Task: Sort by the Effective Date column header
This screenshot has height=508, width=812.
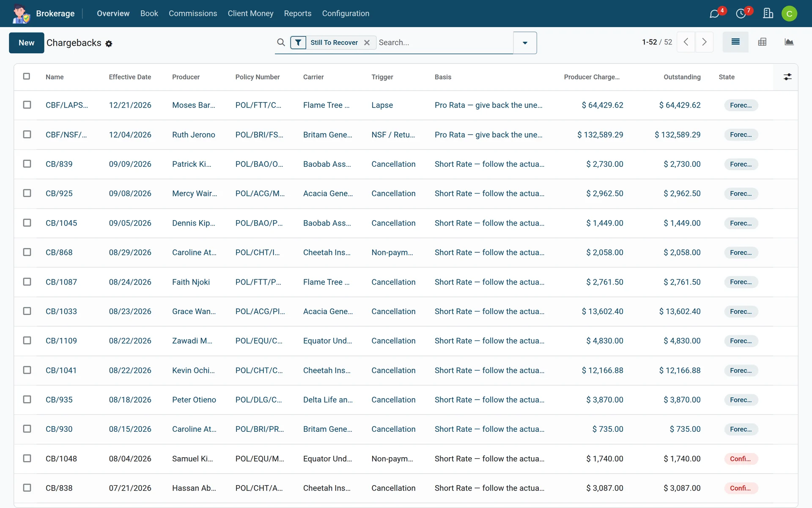Action: (x=130, y=77)
